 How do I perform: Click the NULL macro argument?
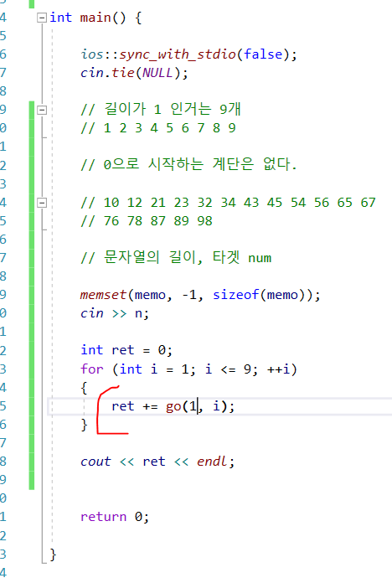157,73
